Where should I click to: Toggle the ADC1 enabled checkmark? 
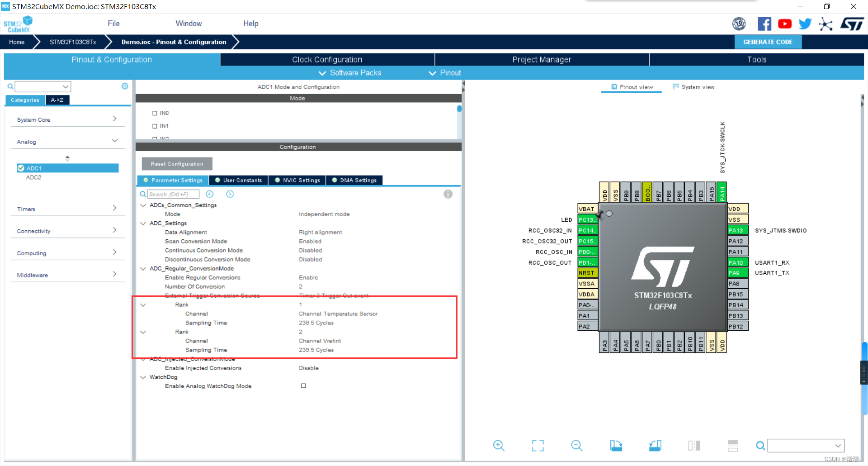point(21,168)
